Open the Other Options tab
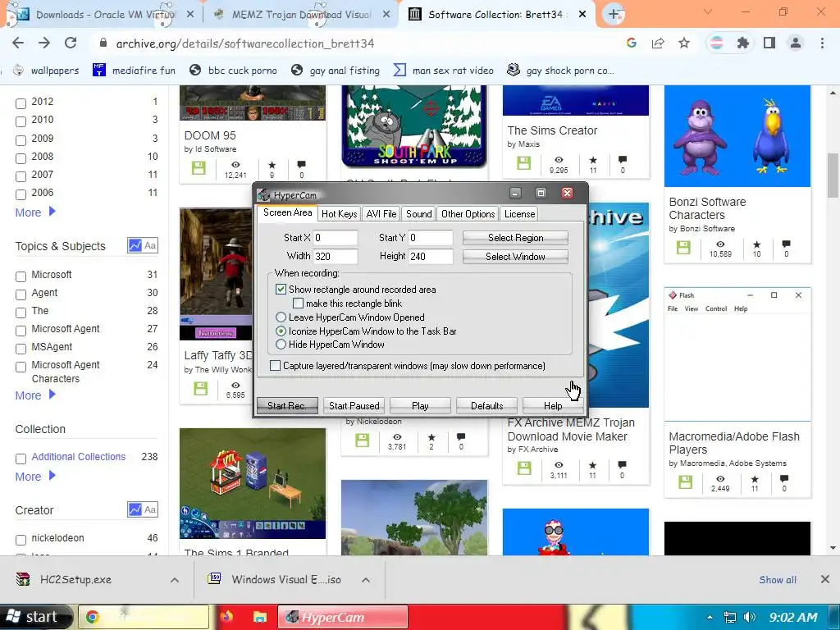This screenshot has width=840, height=630. (x=468, y=214)
